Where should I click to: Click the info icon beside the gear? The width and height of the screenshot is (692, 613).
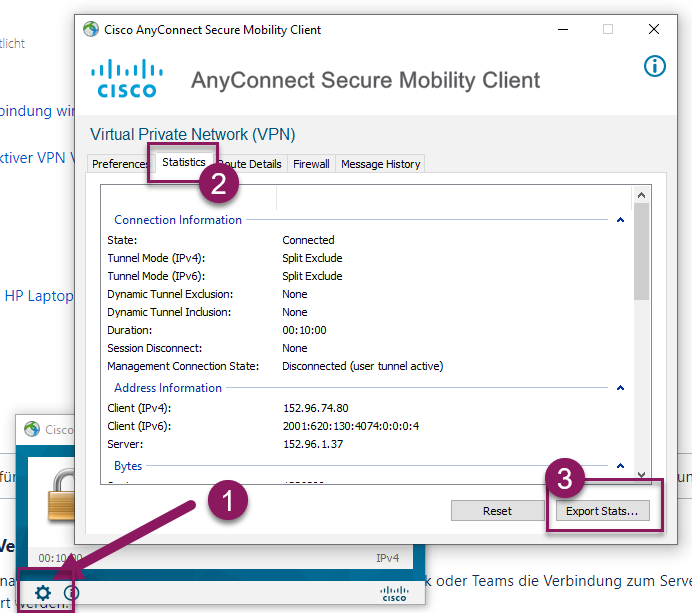71,593
